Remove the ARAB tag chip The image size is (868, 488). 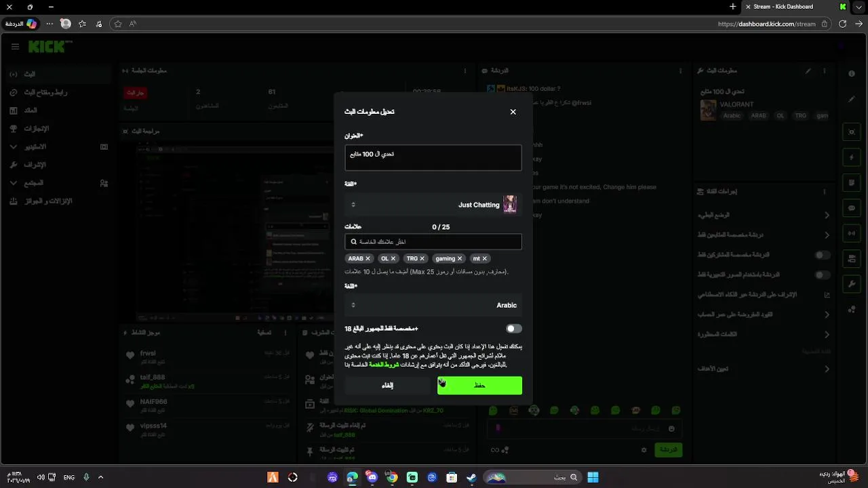click(368, 258)
